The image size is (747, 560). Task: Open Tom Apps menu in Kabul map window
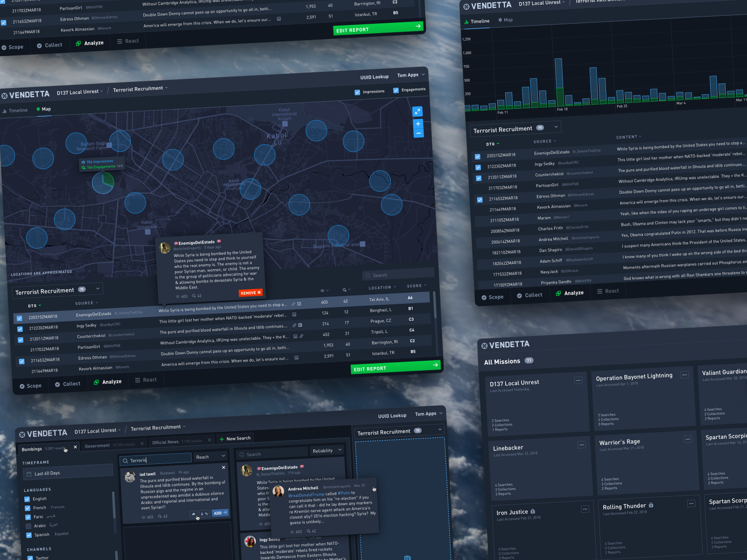coord(411,75)
